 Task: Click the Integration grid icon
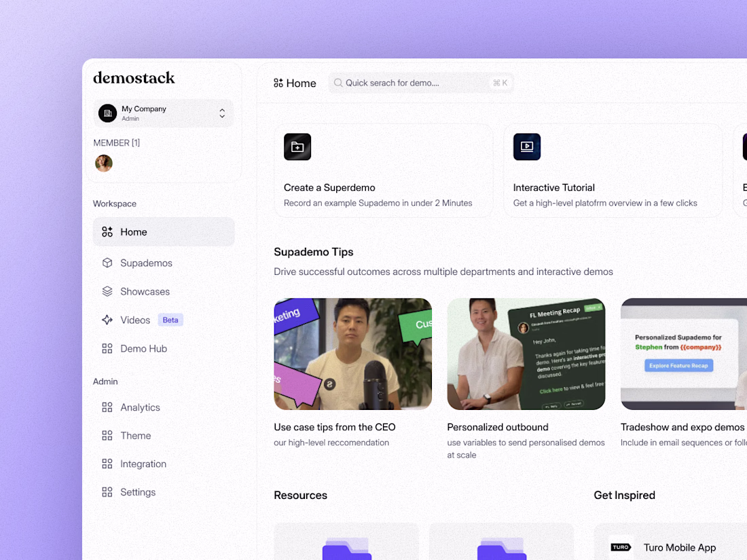point(107,464)
